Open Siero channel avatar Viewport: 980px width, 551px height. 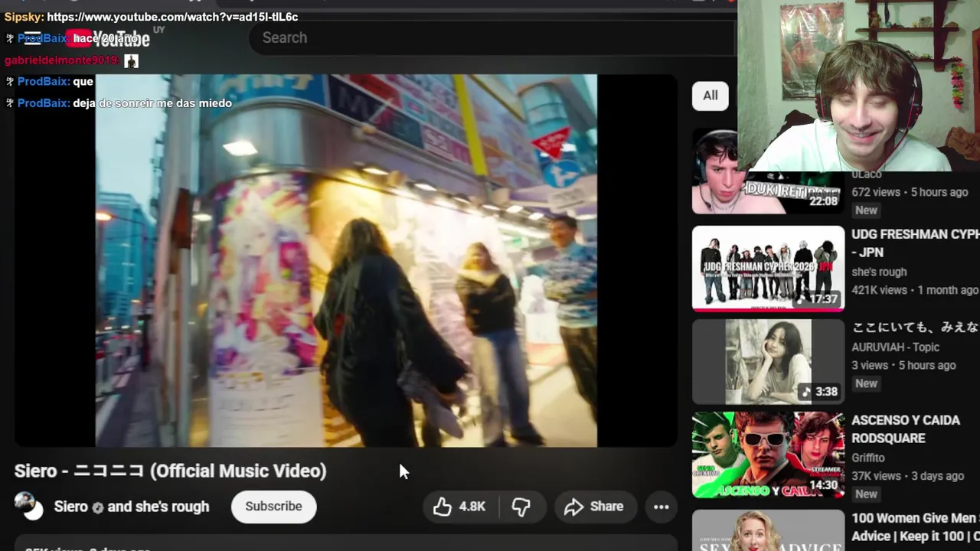[29, 506]
